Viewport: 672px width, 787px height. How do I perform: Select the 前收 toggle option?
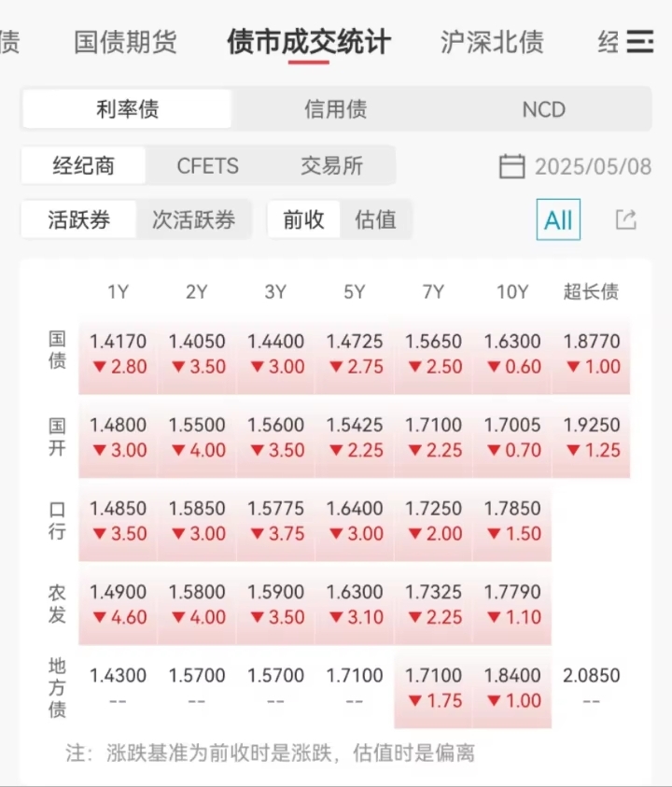tap(303, 219)
